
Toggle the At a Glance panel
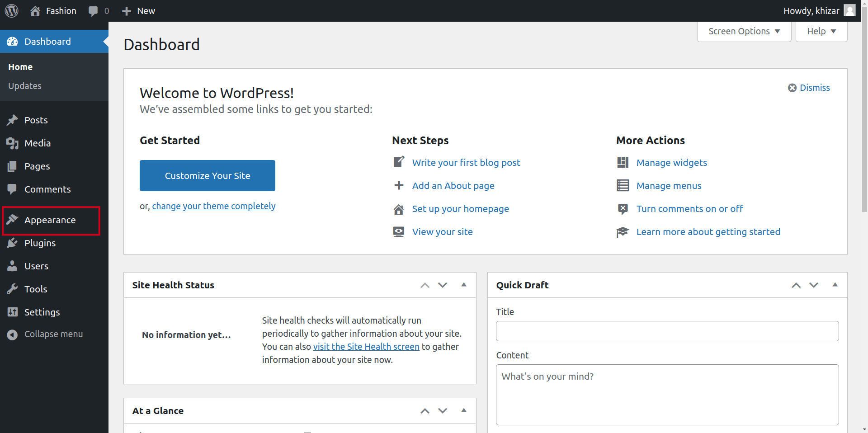point(463,410)
